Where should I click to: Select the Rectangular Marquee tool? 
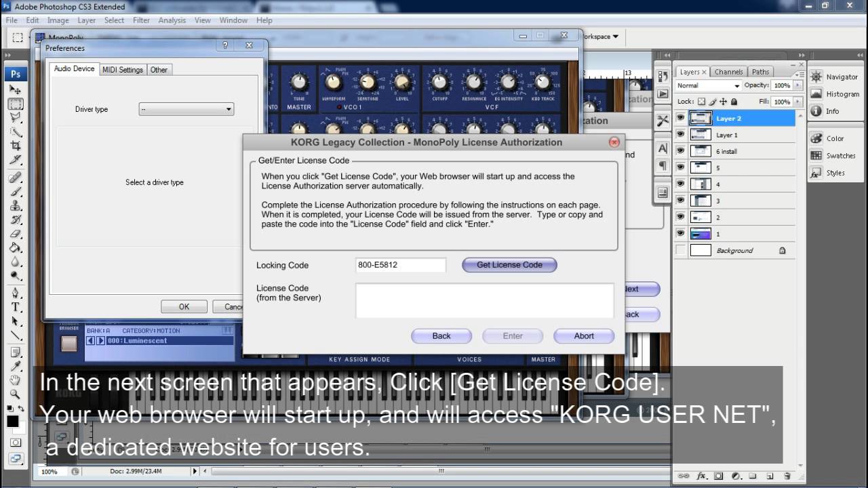tap(16, 104)
